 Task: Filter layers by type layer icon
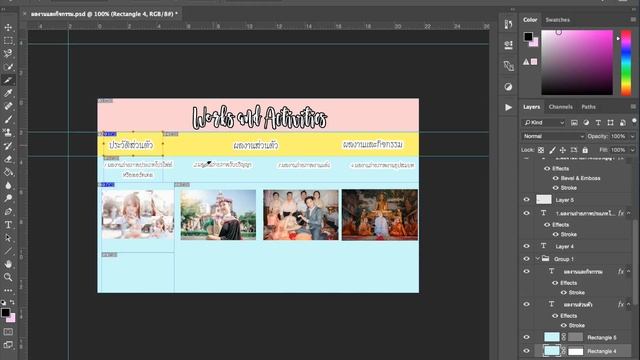[598, 122]
